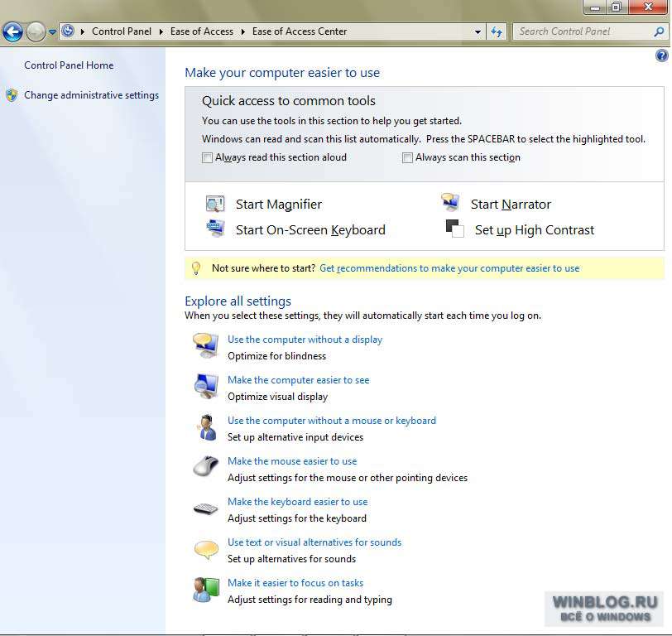
Task: Open the Help question mark button
Action: [662, 55]
